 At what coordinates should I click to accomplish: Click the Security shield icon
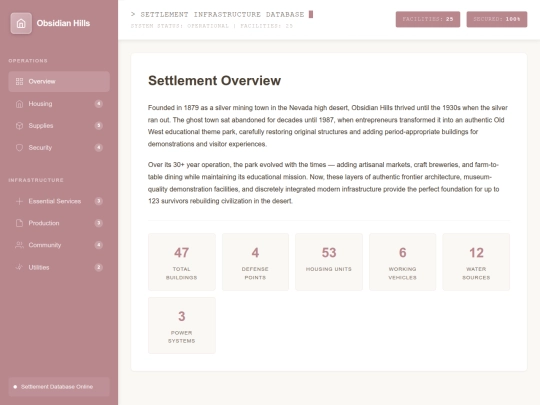[x=19, y=148]
